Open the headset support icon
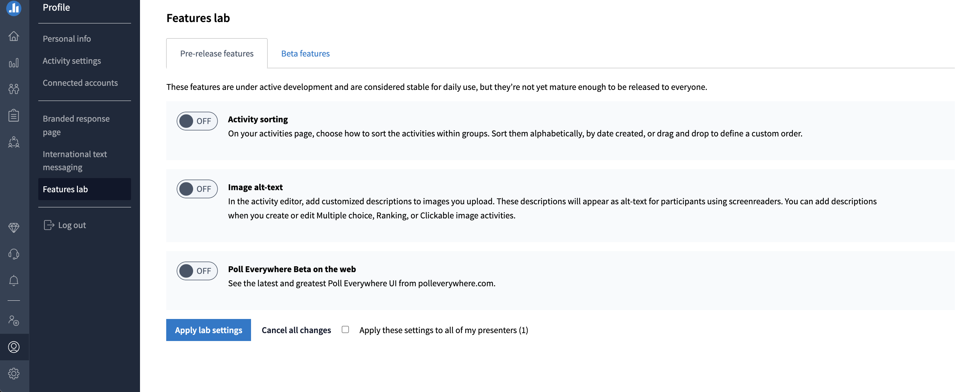 14,254
